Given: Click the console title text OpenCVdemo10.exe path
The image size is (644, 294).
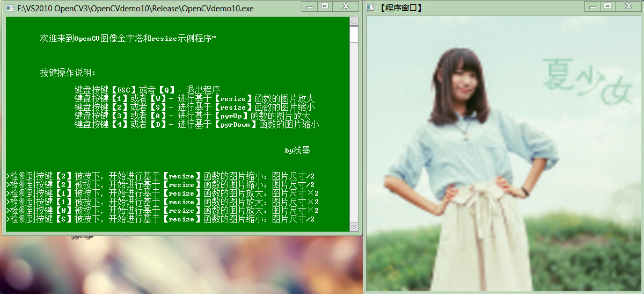Looking at the screenshot, I should (135, 9).
